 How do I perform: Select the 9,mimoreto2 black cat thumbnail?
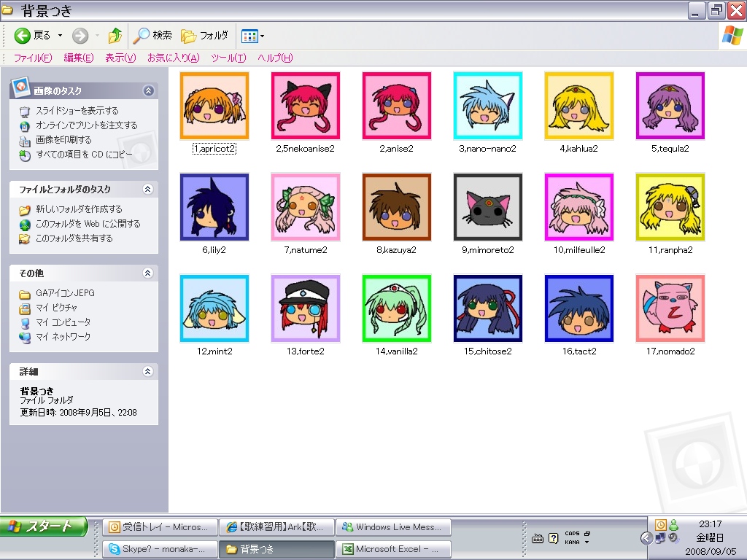[x=488, y=207]
